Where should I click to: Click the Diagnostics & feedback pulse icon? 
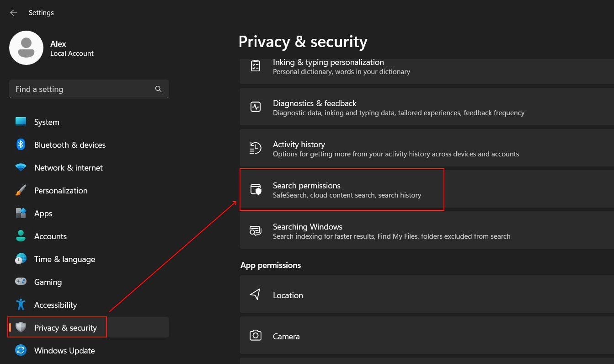[x=256, y=107]
